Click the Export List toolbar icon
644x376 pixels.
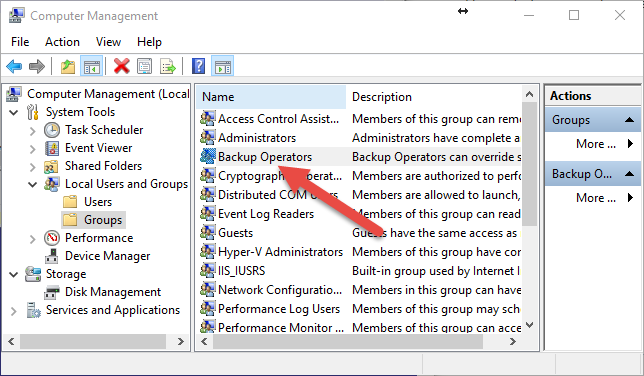tap(168, 66)
